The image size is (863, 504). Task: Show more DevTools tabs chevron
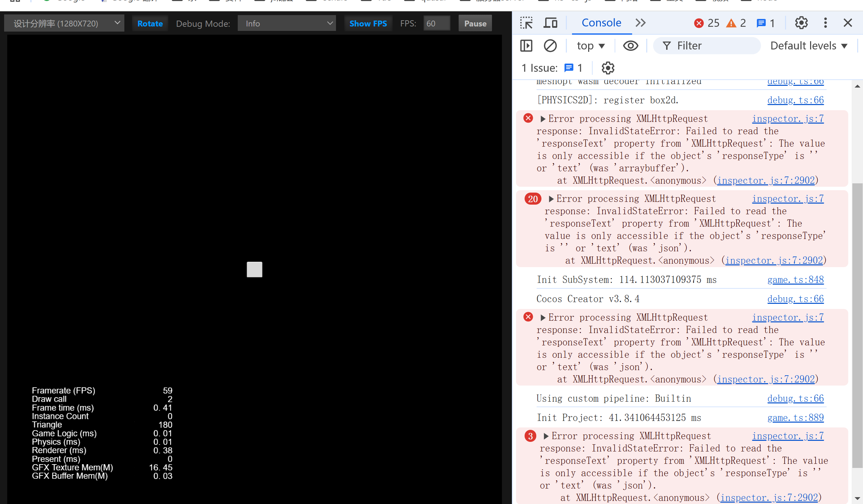(x=640, y=23)
